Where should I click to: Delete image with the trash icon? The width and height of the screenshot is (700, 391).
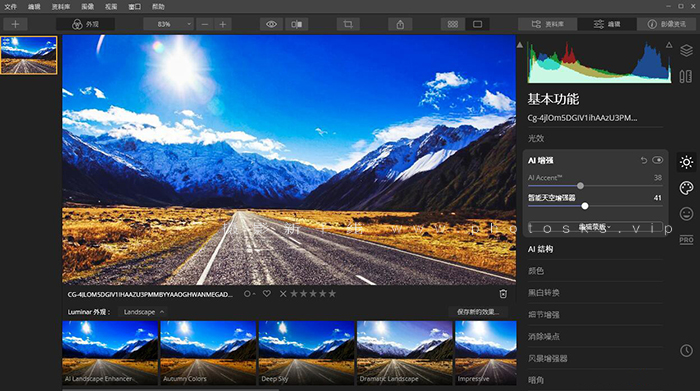pos(503,294)
